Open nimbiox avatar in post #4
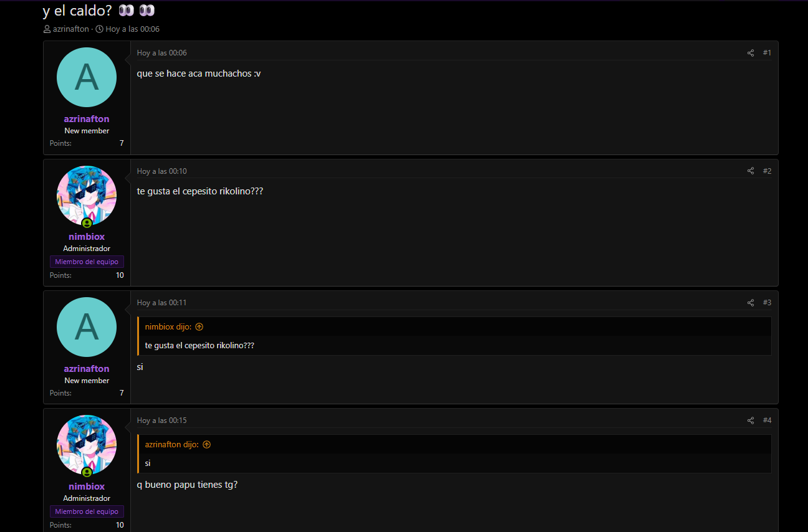 (87, 445)
